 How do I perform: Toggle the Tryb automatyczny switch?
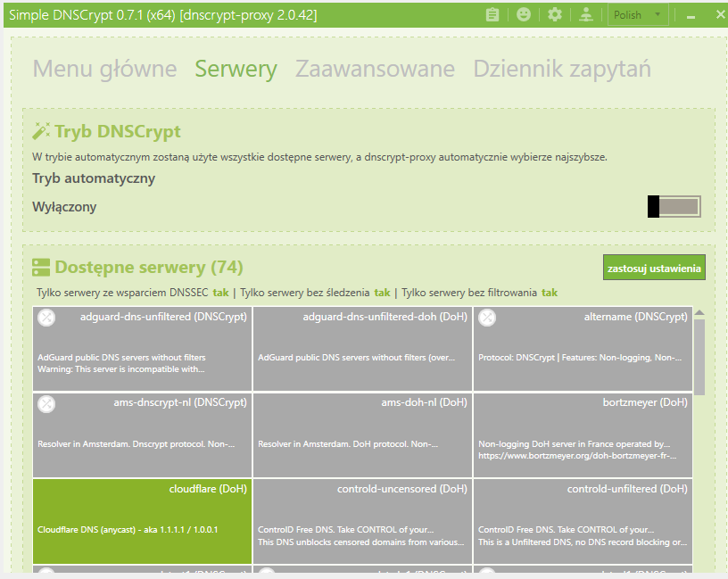674,207
